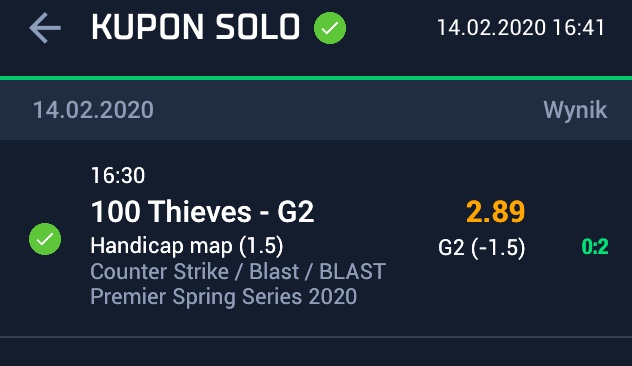Tap the separator below the bet
The image size is (632, 366).
(x=316, y=337)
